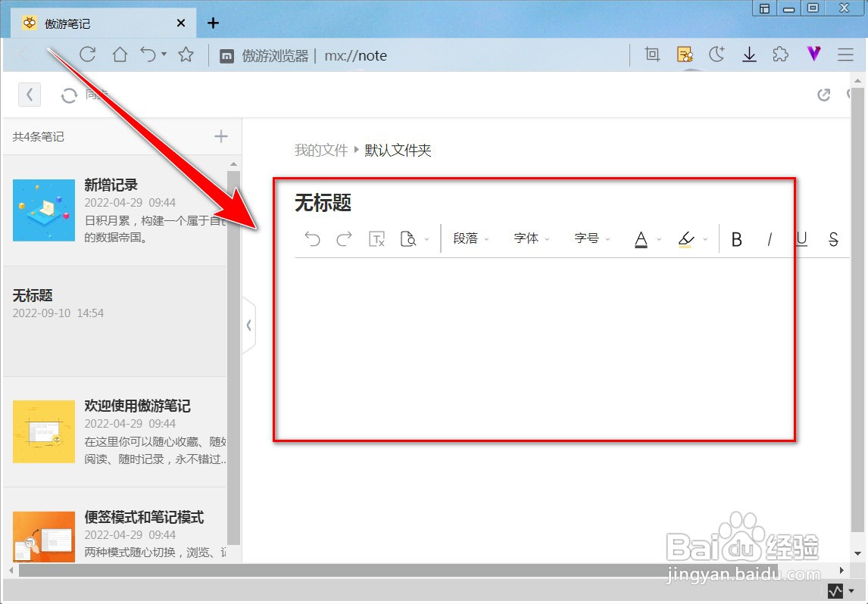Select the 傲游笔记 tab
This screenshot has height=604, width=868.
pos(104,23)
